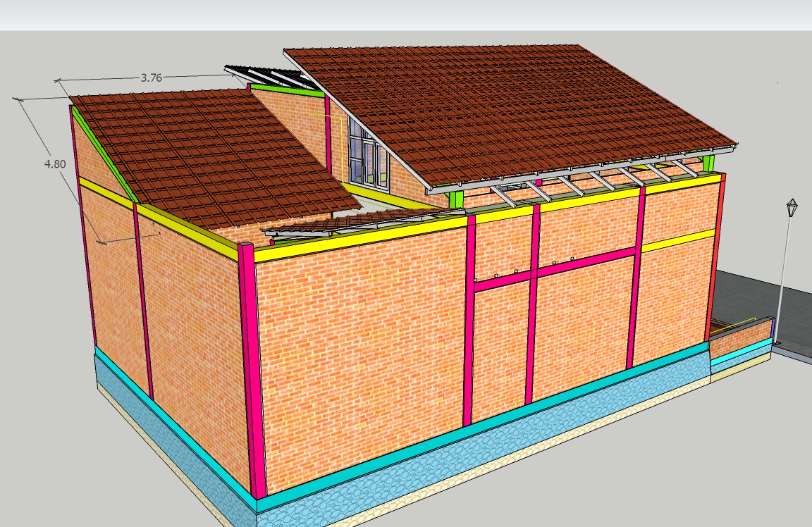This screenshot has width=812, height=527.
Task: Select the green post under the right roof edge
Action: 455,199
